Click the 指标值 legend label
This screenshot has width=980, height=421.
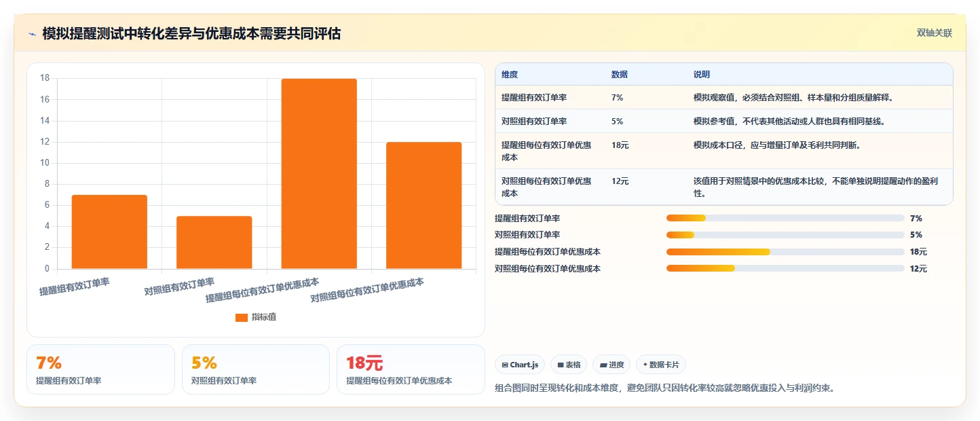(264, 317)
